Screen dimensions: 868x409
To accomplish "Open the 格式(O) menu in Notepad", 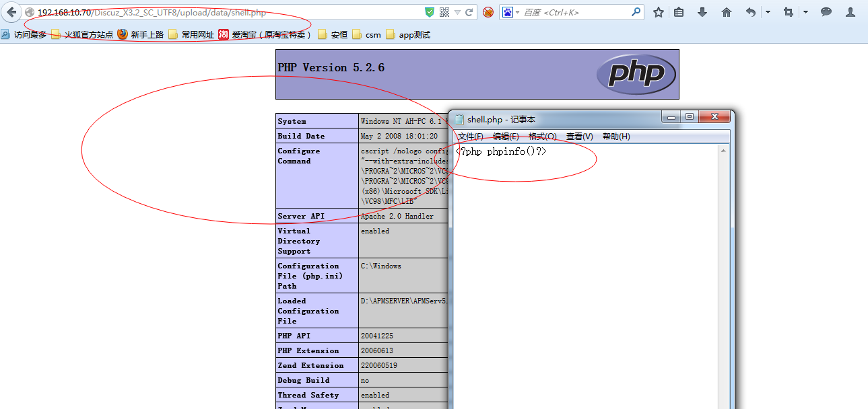I will (x=543, y=137).
